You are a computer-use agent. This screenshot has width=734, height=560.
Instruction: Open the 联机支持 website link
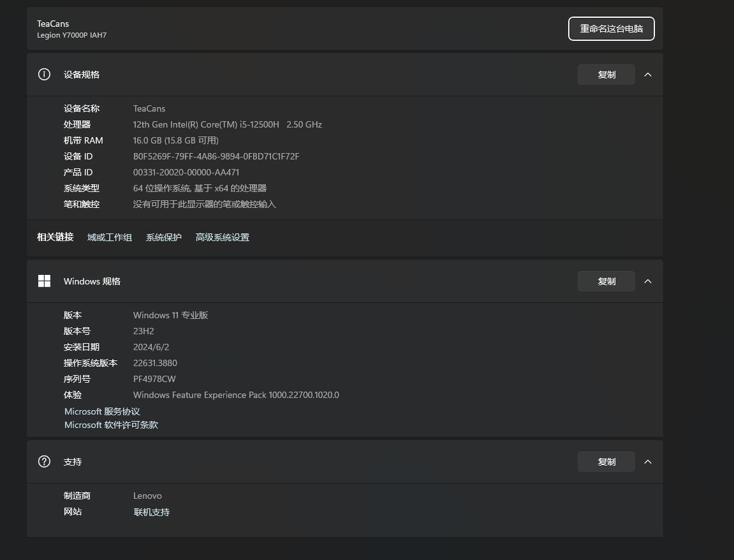(151, 512)
